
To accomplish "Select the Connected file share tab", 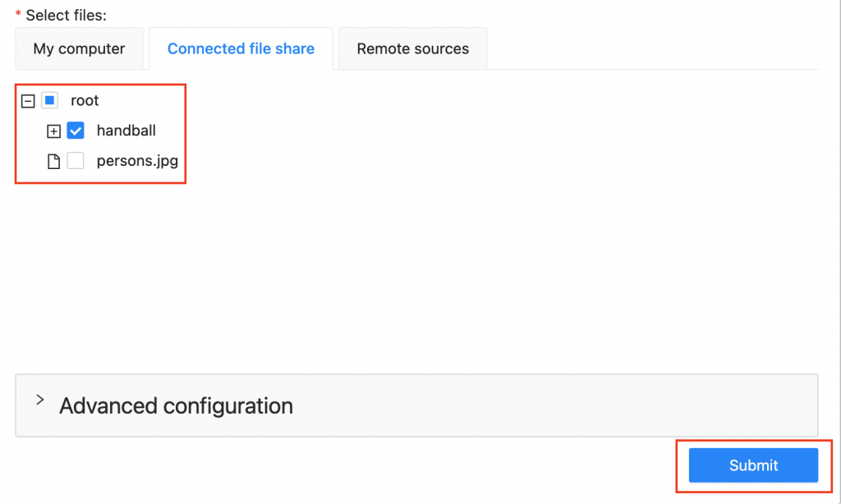I will pos(241,48).
